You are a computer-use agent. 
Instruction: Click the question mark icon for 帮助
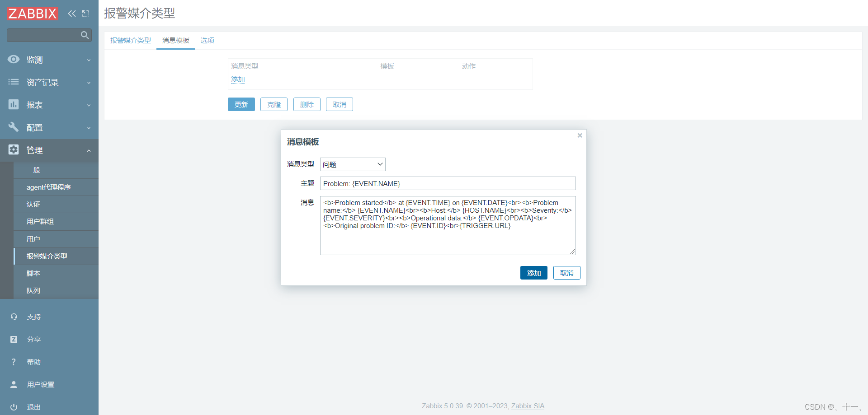coord(14,362)
